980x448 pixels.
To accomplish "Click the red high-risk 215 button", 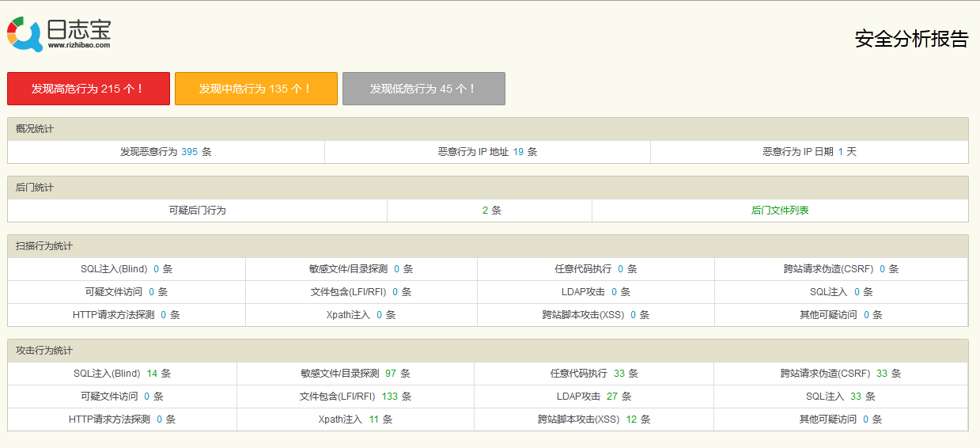I will click(x=89, y=89).
